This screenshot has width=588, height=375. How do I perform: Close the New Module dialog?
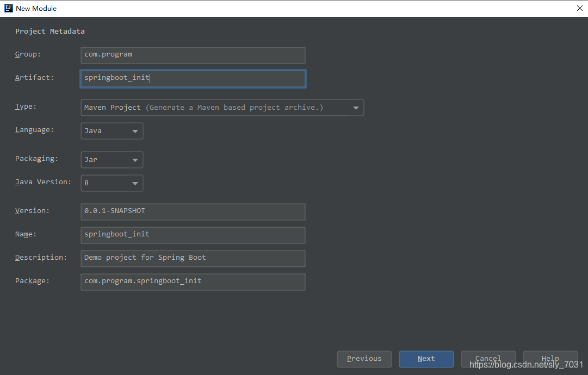(579, 8)
